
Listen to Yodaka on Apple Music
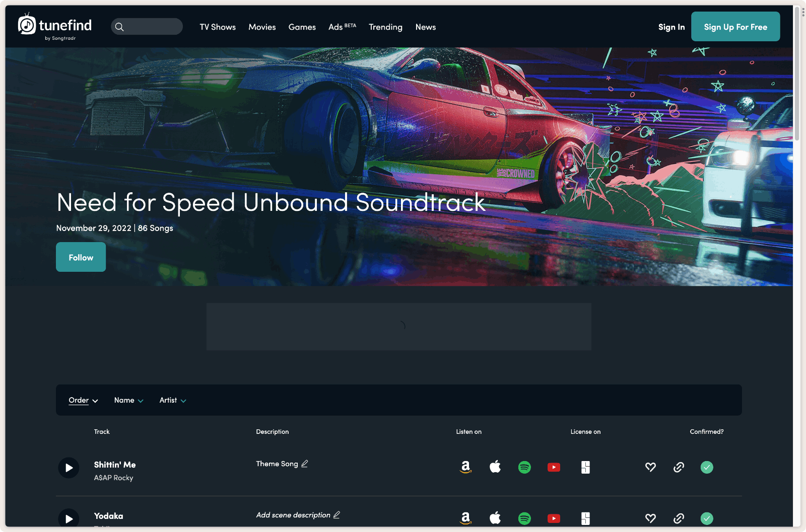tap(495, 518)
